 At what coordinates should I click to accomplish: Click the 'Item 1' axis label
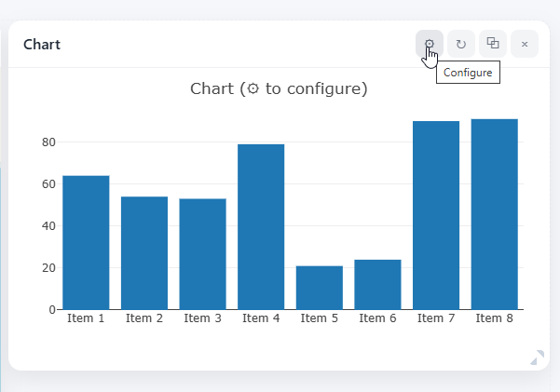86,318
